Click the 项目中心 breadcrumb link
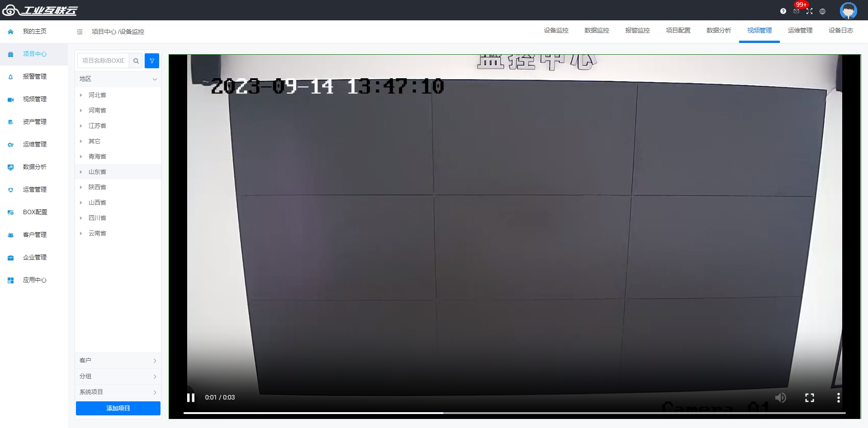This screenshot has width=868, height=428. coord(104,32)
